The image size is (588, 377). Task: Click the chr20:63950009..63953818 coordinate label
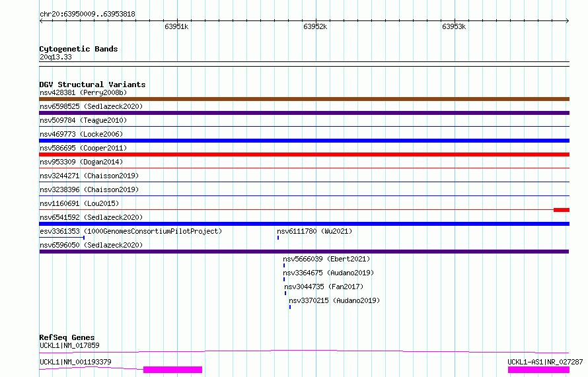tap(87, 14)
